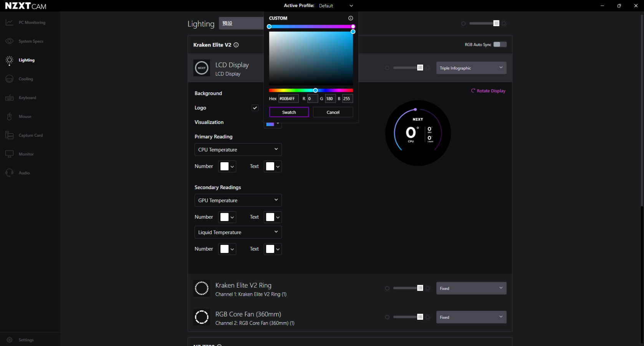The image size is (644, 346).
Task: Open the Cooling section icon
Action: 10,79
